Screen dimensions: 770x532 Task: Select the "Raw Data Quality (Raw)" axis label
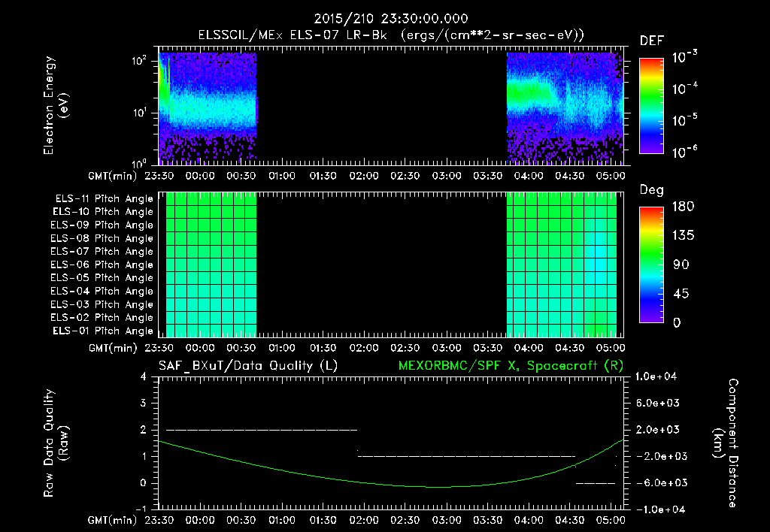click(x=56, y=443)
